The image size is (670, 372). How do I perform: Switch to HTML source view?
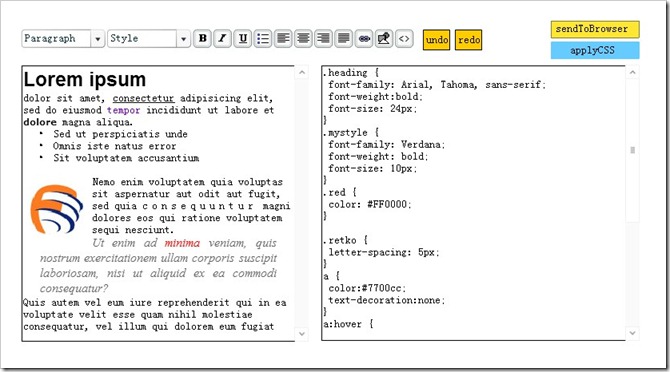pyautogui.click(x=404, y=39)
